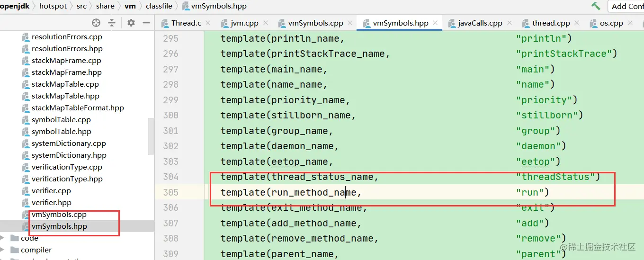Viewport: 644px width, 260px height.
Task: Open stackMapFrame.hpp in the project tree
Action: pyautogui.click(x=67, y=72)
